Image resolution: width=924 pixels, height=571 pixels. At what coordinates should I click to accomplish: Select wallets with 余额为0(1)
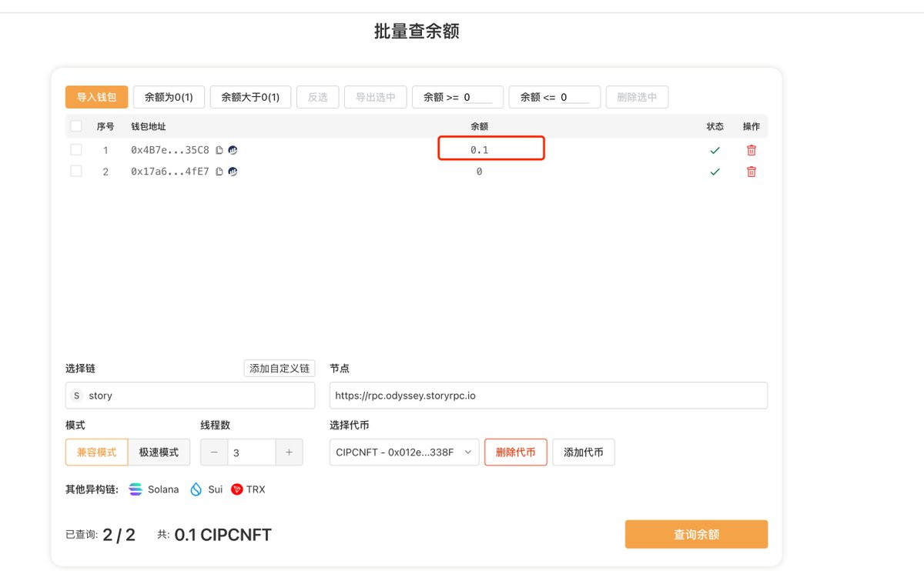169,97
